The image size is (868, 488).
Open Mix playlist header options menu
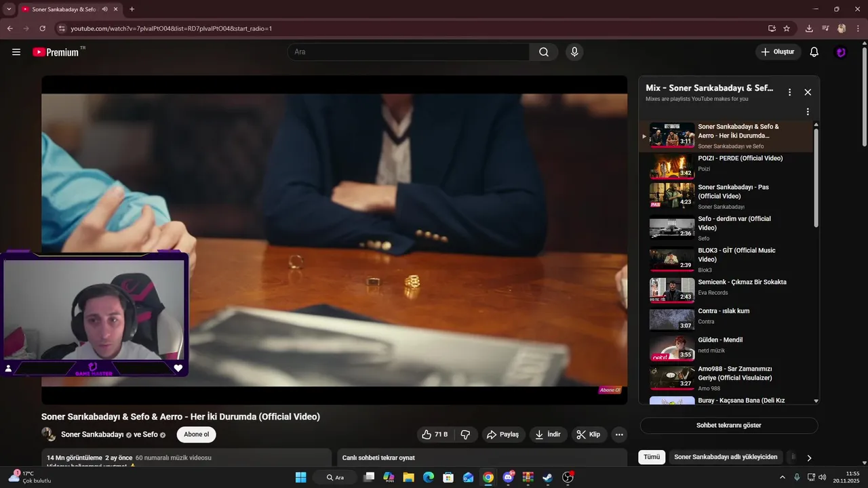(789, 92)
